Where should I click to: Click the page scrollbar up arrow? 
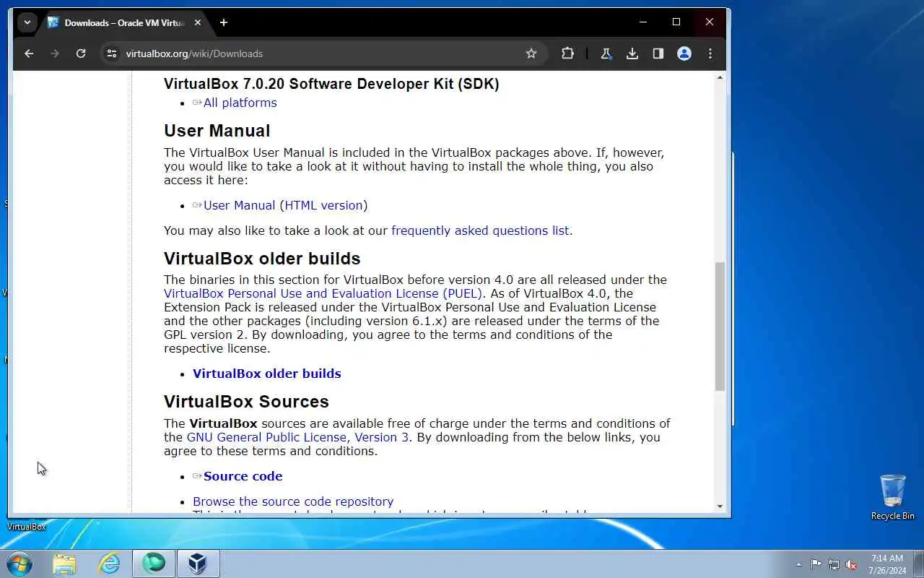click(720, 77)
